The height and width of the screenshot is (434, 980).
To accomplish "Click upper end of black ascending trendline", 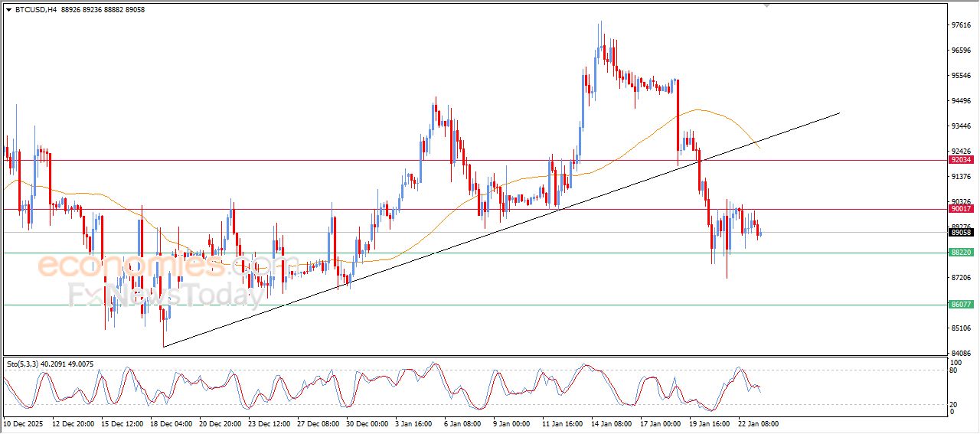I will tap(838, 113).
